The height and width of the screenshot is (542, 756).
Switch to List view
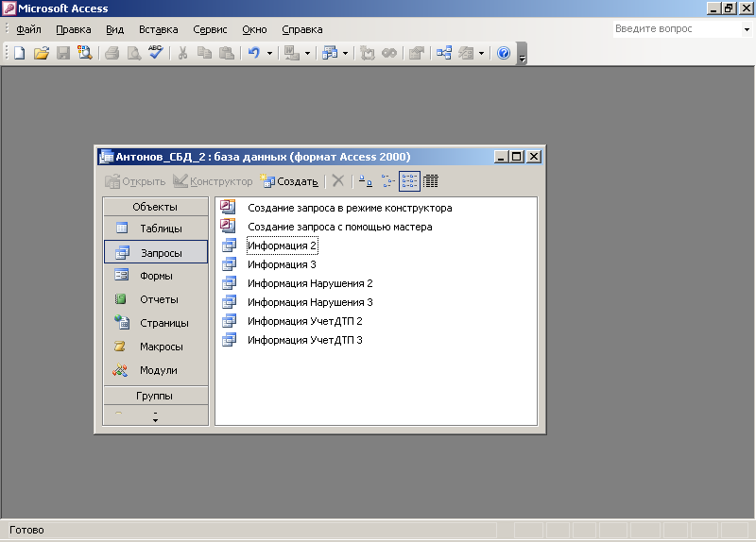(409, 181)
